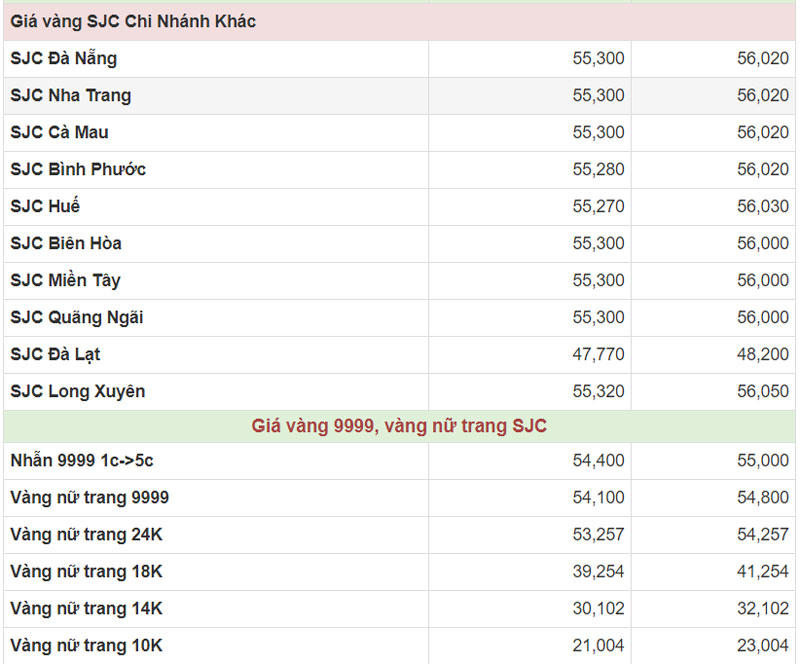Select the SJC Cà Mau row label
Image resolution: width=800 pixels, height=664 pixels.
[x=59, y=132]
